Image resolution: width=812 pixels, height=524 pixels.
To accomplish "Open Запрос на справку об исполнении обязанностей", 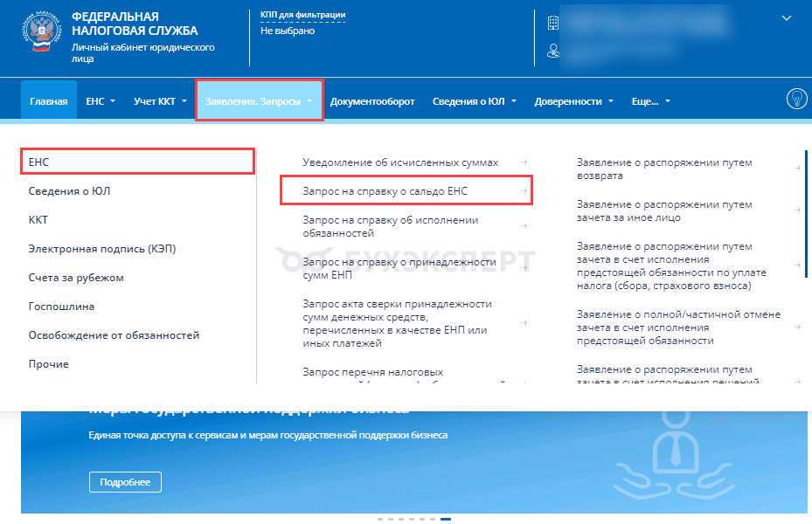I will (x=391, y=226).
